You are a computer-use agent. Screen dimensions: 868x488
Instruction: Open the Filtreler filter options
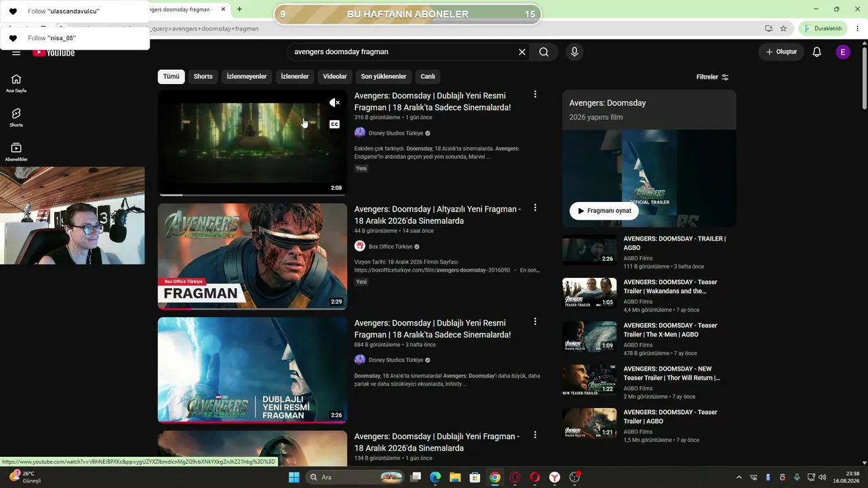click(713, 77)
